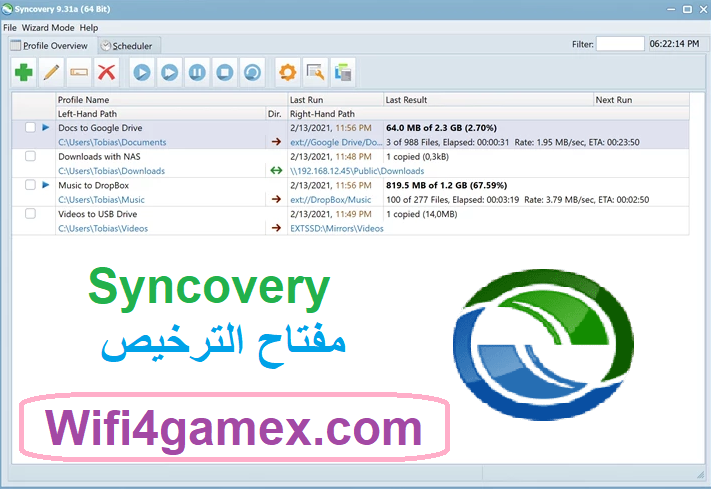
Task: Click running indicator next to Music to DropBox
Action: pyautogui.click(x=45, y=185)
